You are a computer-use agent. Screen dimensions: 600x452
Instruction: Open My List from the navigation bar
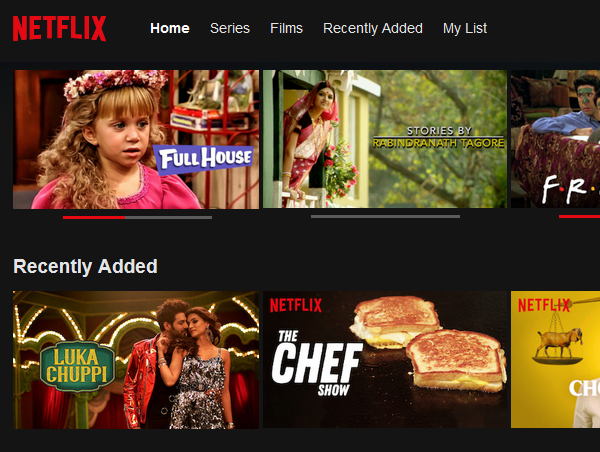(465, 28)
